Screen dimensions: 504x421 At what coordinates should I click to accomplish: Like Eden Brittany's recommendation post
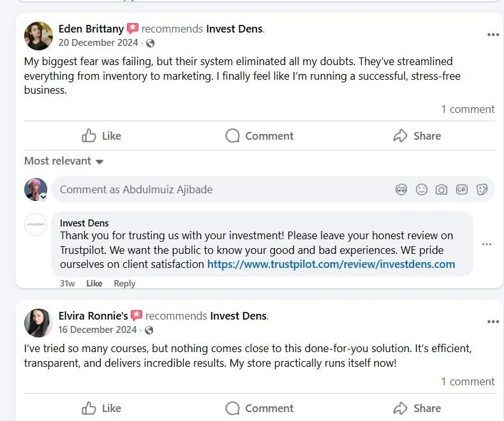(x=101, y=136)
